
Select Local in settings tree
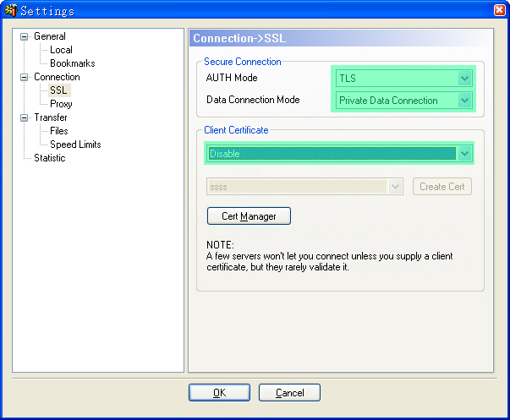pos(61,50)
